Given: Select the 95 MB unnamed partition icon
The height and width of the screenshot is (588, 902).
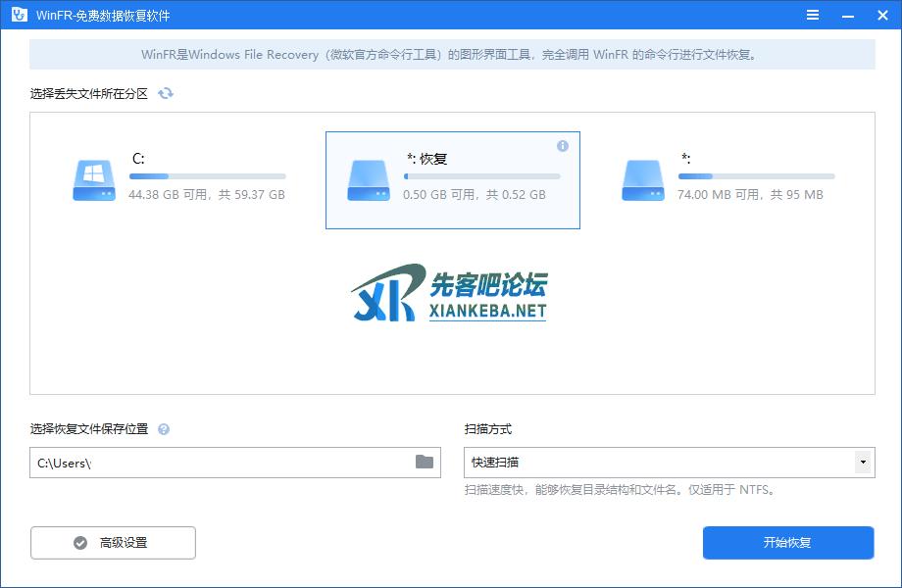Looking at the screenshot, I should pyautogui.click(x=642, y=180).
